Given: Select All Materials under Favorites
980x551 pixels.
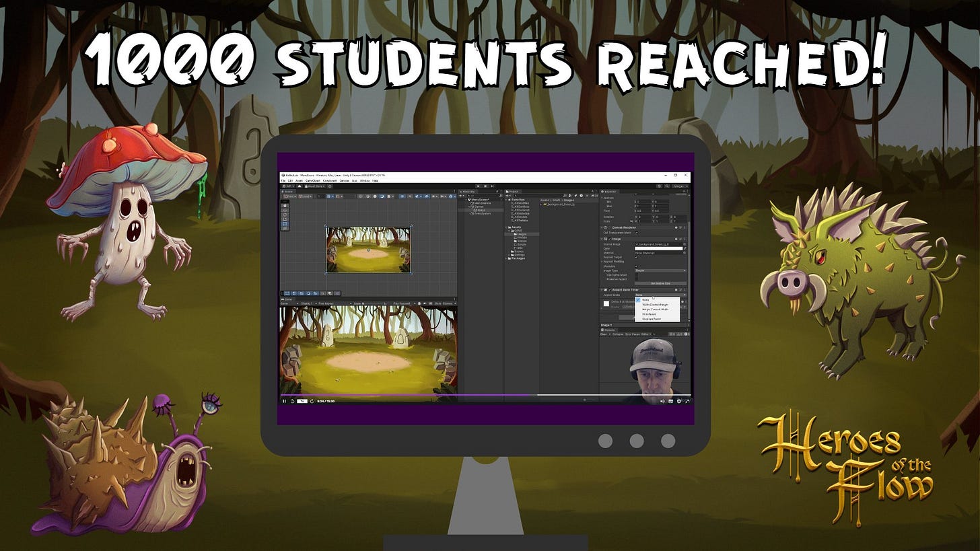Looking at the screenshot, I should click(x=520, y=213).
